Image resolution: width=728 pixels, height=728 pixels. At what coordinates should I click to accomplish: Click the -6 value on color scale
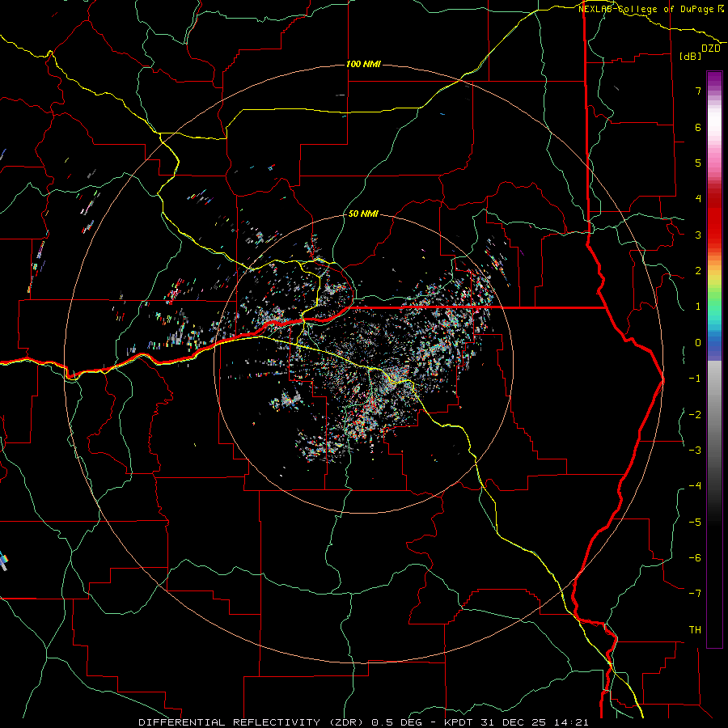[x=695, y=558]
